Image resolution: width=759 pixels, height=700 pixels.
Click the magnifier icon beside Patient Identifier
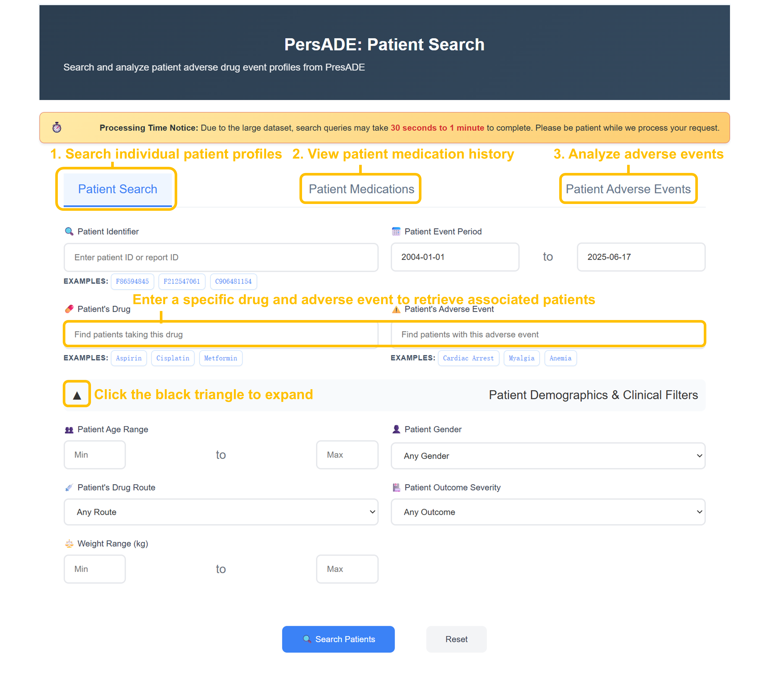click(x=69, y=231)
